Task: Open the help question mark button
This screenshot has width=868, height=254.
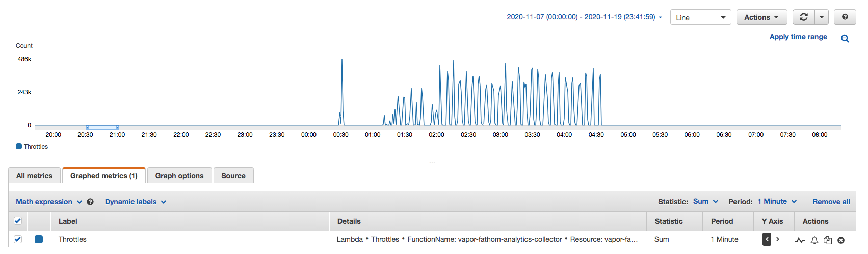Action: click(845, 17)
